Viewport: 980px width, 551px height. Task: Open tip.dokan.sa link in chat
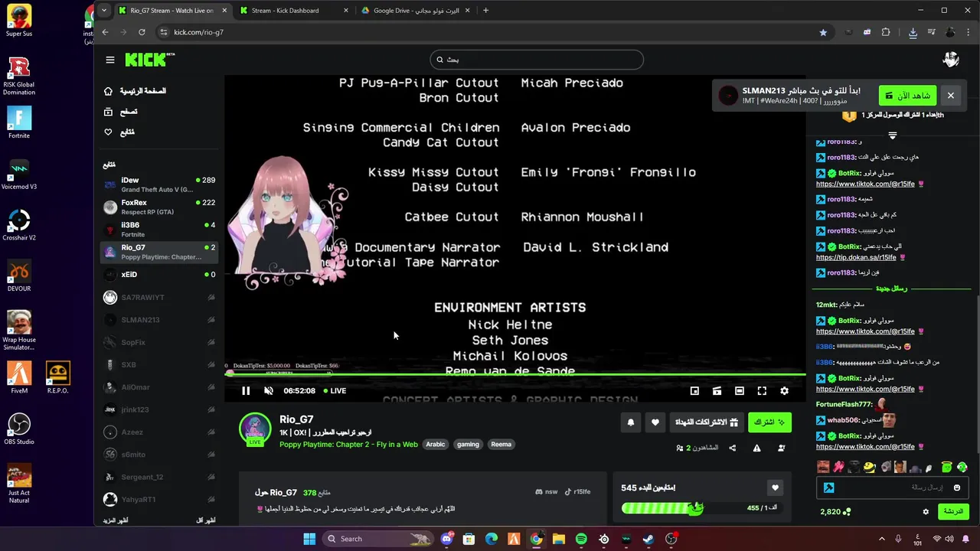(856, 258)
